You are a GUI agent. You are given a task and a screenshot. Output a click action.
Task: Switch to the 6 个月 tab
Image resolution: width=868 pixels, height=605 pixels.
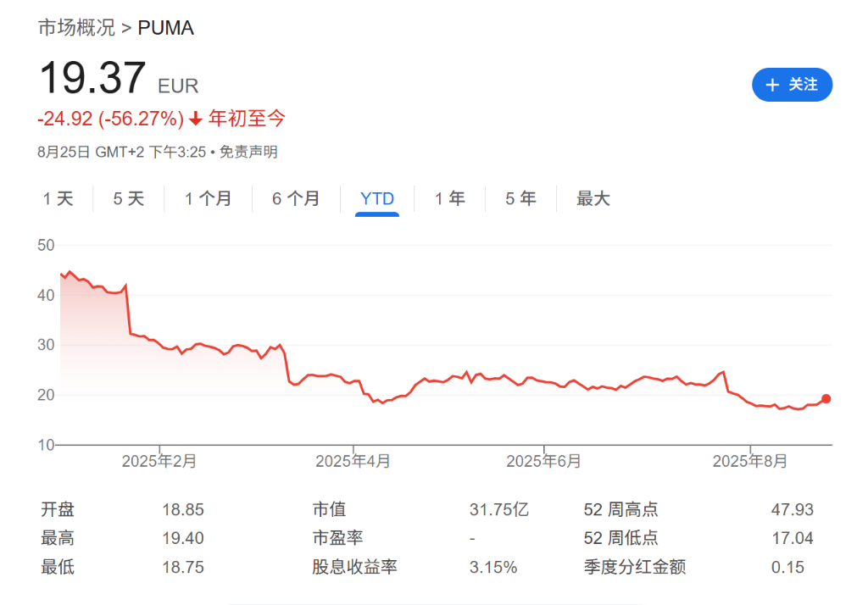tap(296, 199)
